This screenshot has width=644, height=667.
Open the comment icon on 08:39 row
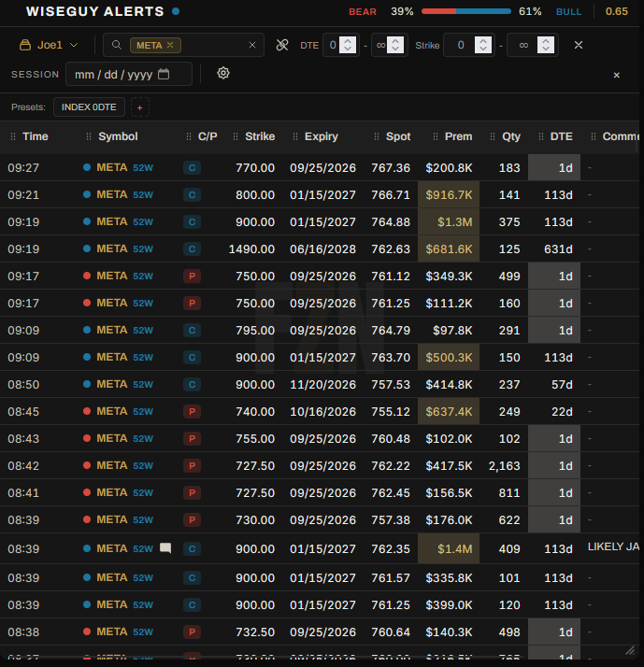pyautogui.click(x=165, y=548)
